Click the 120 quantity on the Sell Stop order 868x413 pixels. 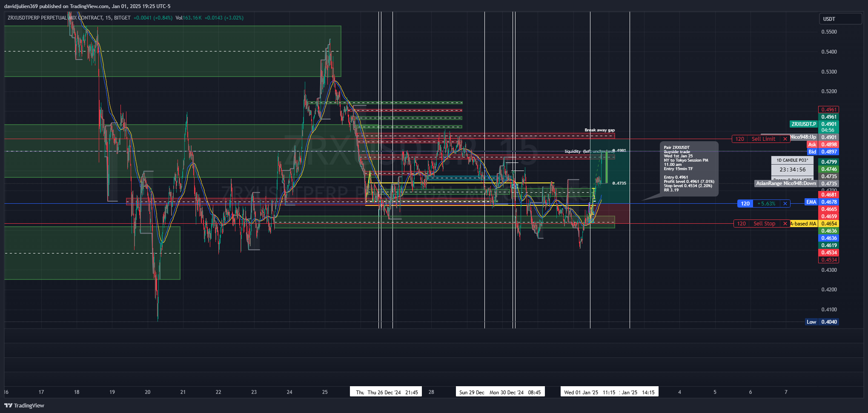coord(742,224)
